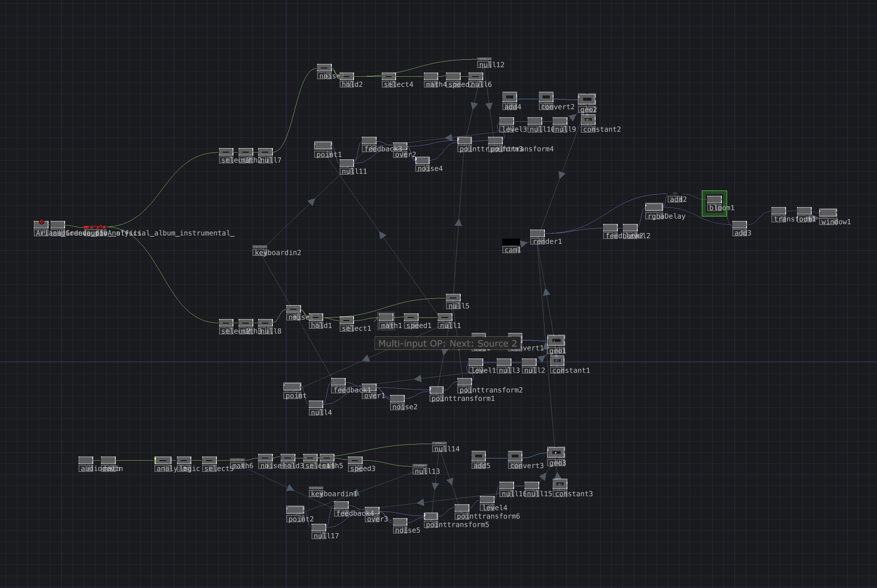Click the noise4 node
The width and height of the screenshot is (877, 588).
(x=422, y=160)
